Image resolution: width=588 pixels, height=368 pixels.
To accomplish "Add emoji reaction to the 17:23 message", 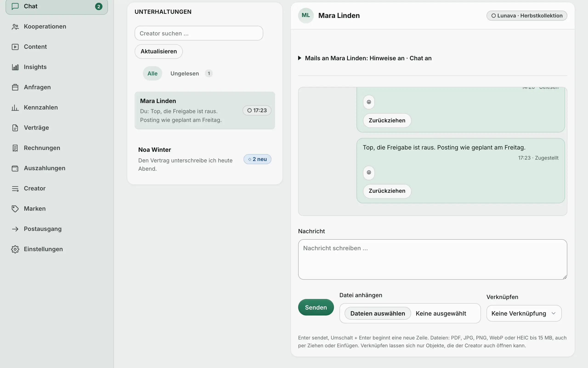I will (x=369, y=172).
